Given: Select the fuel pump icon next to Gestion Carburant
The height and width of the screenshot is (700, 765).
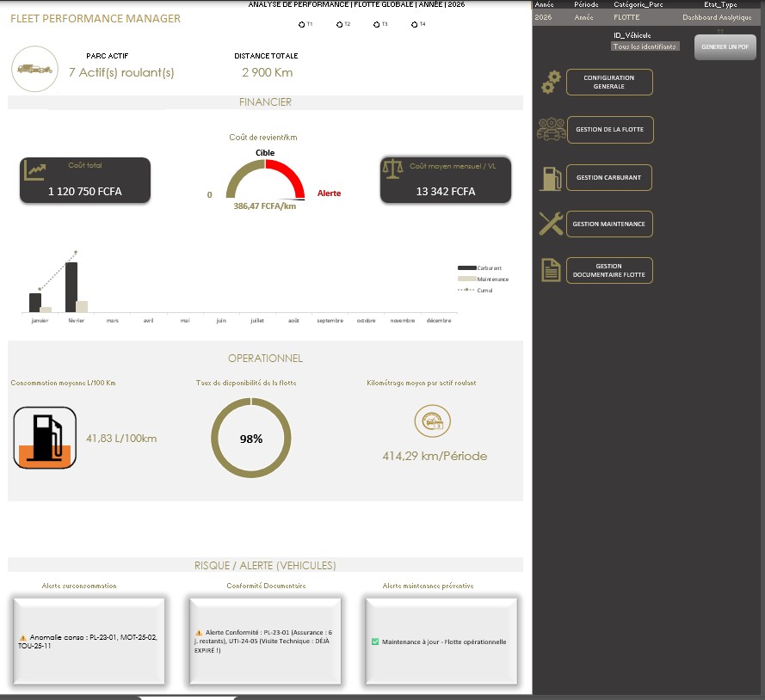Looking at the screenshot, I should tap(550, 177).
